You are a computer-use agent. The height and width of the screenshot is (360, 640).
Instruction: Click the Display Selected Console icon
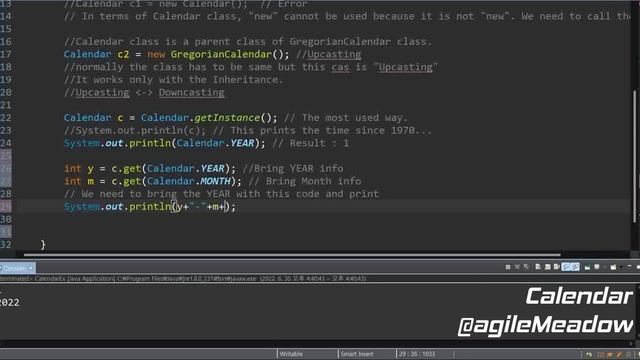596,267
